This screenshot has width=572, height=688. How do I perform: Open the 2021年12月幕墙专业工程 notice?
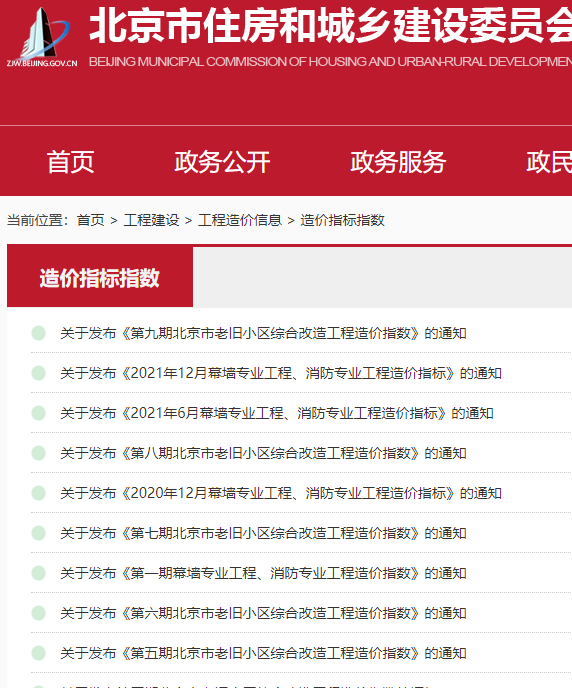pos(281,373)
